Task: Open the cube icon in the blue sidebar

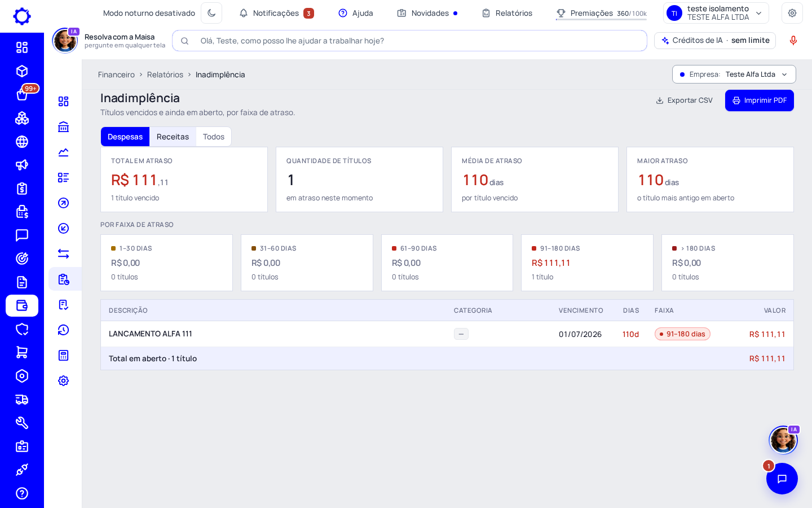Action: [x=22, y=71]
